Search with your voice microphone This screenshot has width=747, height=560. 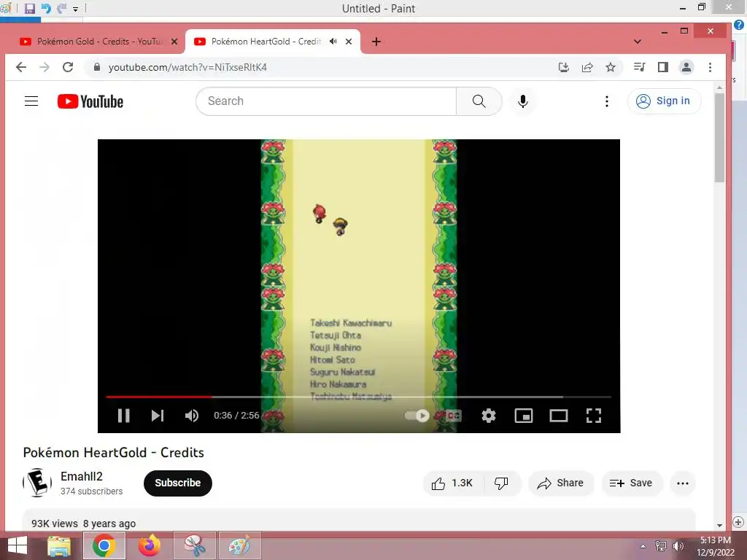click(x=522, y=101)
